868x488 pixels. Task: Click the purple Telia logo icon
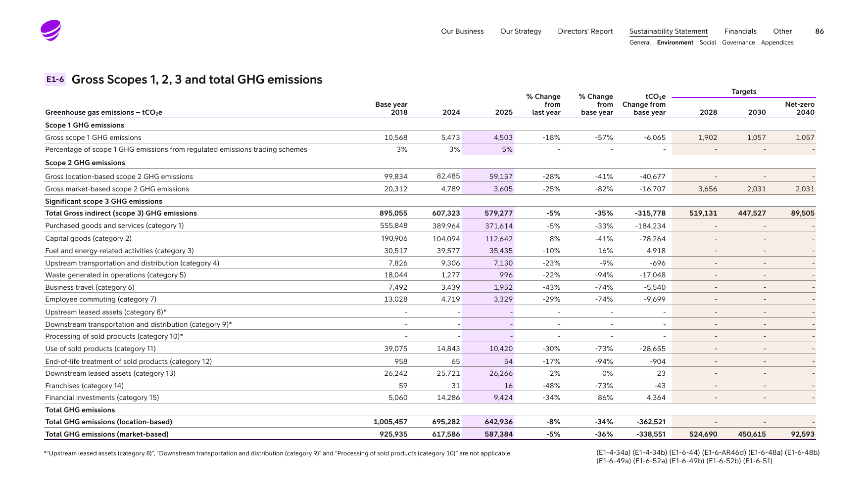point(50,30)
